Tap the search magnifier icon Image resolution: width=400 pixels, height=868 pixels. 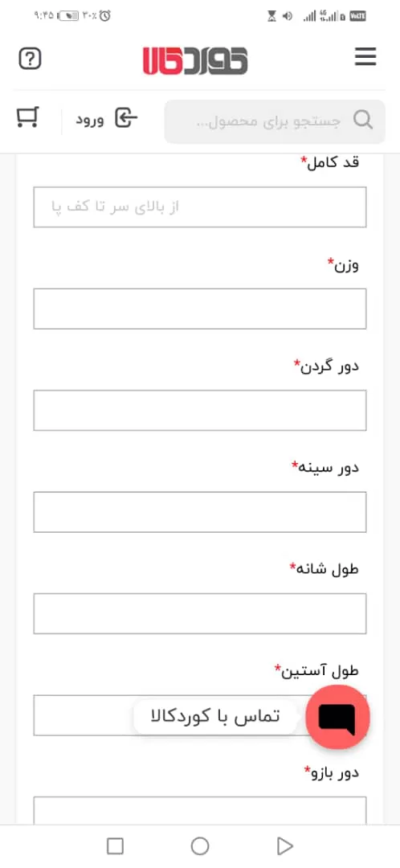tap(363, 120)
